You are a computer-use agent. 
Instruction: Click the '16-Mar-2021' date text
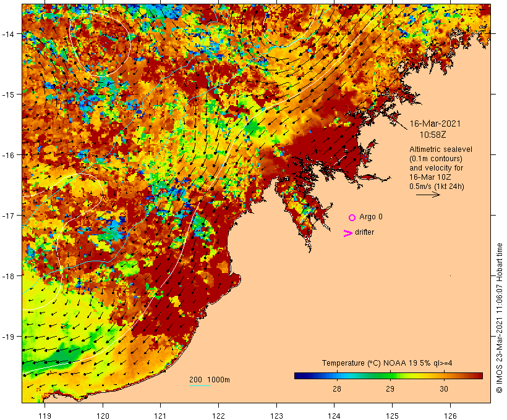(x=435, y=124)
